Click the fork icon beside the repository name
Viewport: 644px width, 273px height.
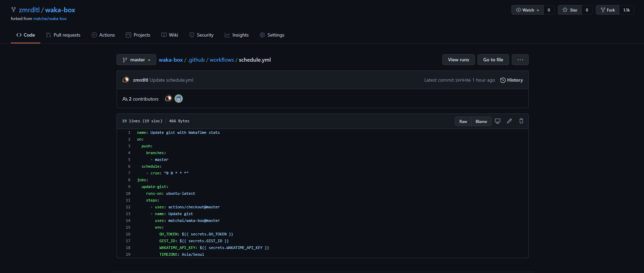pos(14,10)
